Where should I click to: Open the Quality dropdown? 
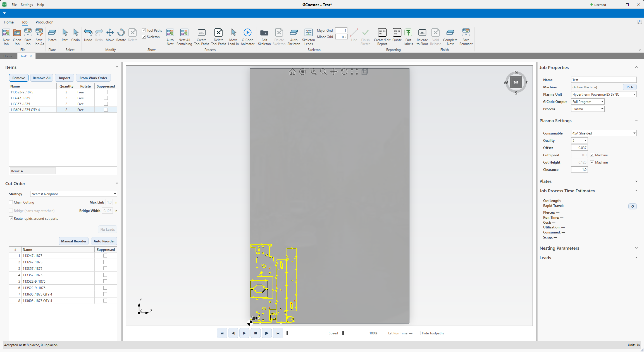[x=579, y=140]
